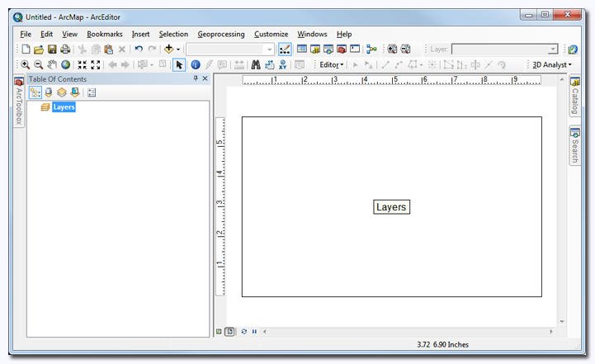Screen dimensions: 595x364
Task: Open the Find binoculars tool
Action: pyautogui.click(x=256, y=64)
